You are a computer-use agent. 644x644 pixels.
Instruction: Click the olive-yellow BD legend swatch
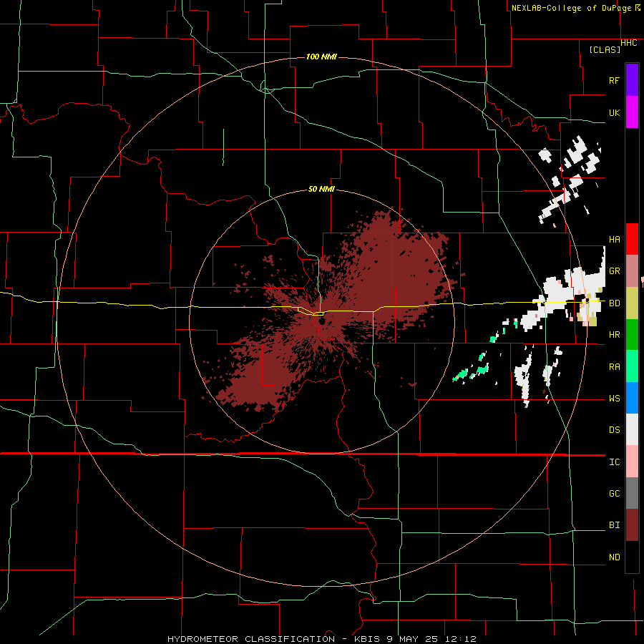point(632,303)
